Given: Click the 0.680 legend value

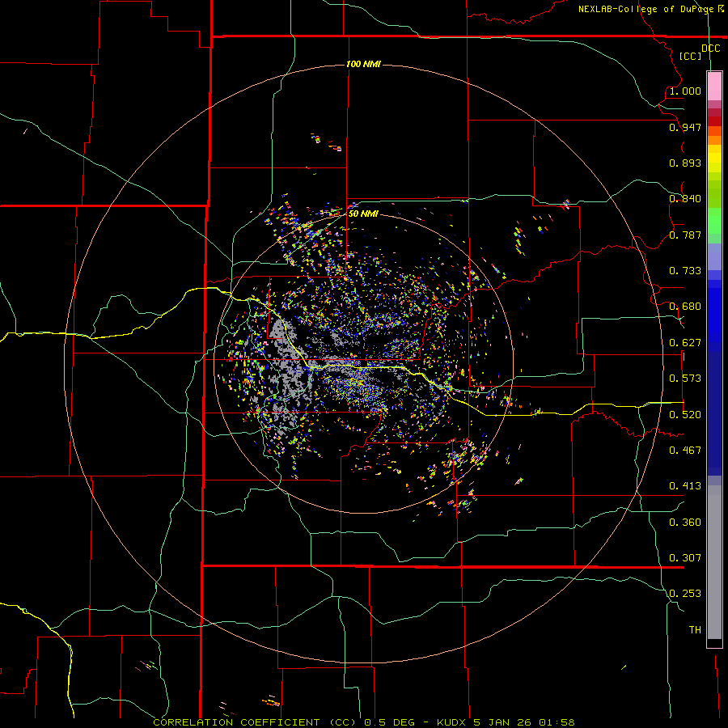Looking at the screenshot, I should [x=685, y=307].
